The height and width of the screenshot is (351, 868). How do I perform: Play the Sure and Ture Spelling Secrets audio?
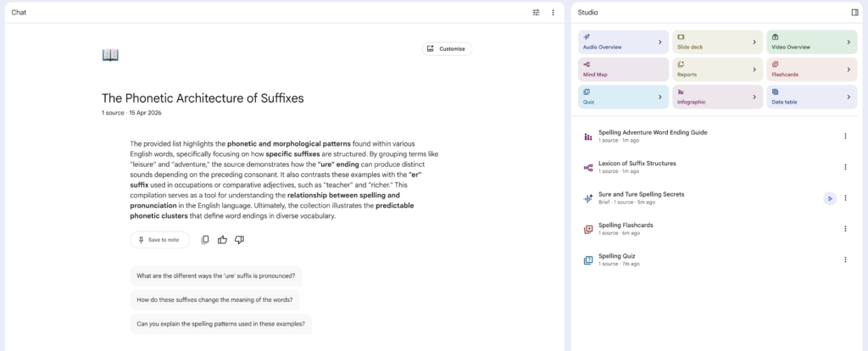[829, 198]
